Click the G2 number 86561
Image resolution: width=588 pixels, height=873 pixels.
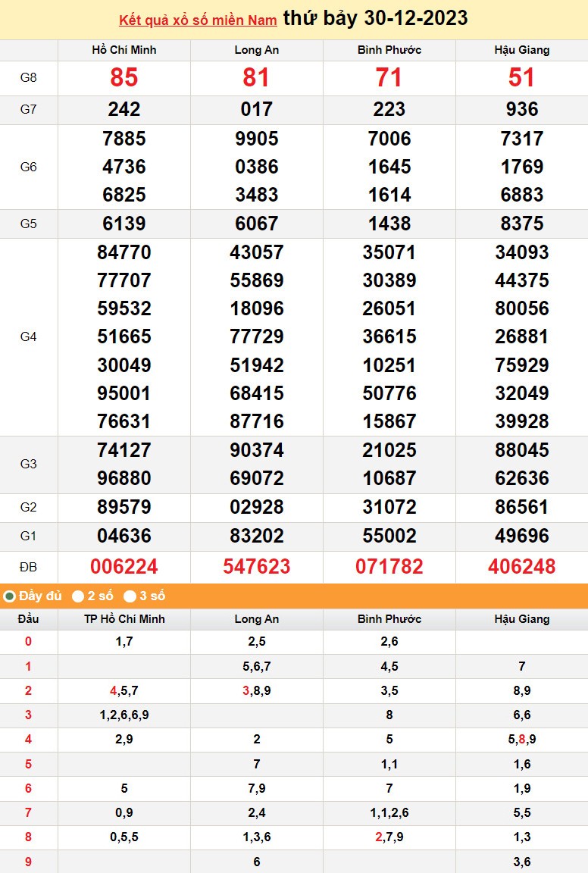click(x=522, y=507)
